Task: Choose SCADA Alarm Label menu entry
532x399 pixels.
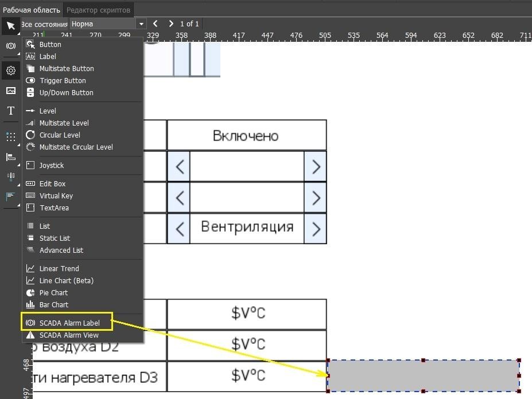Action: point(69,323)
